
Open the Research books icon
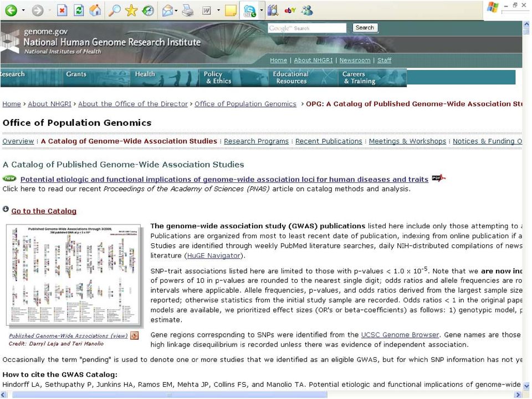[x=273, y=11]
